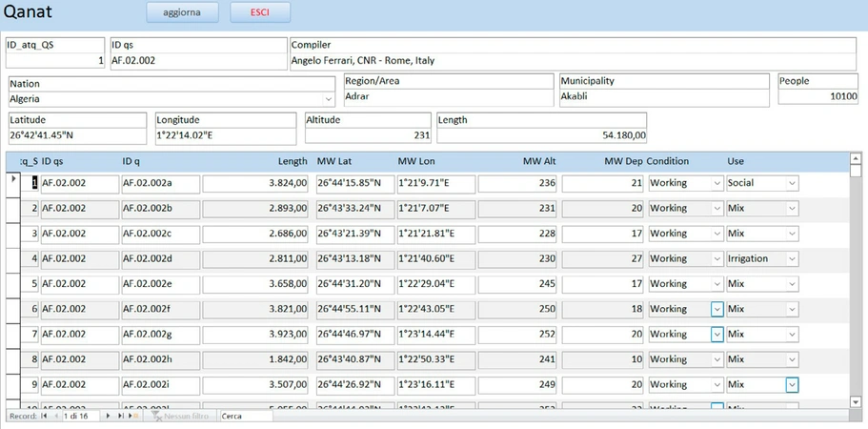Go to previous record in navigator
This screenshot has height=429, width=868.
click(x=55, y=417)
